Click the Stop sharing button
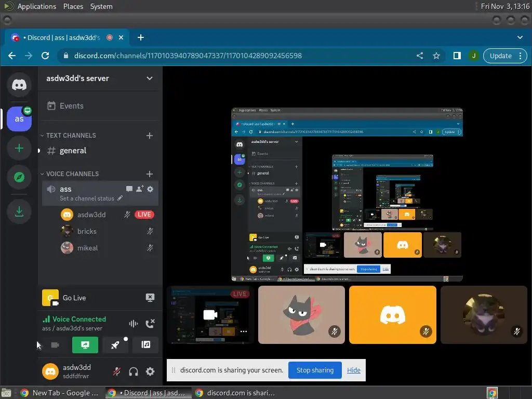The image size is (532, 399). [x=315, y=370]
